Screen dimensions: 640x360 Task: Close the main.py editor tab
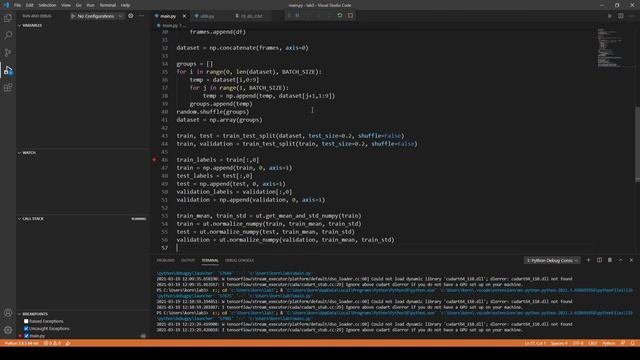184,16
